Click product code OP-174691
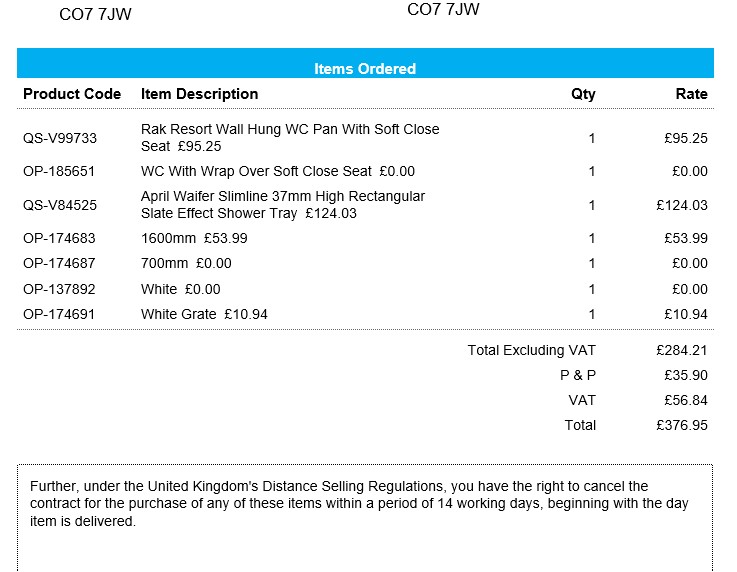The height and width of the screenshot is (572, 737). tap(59, 314)
